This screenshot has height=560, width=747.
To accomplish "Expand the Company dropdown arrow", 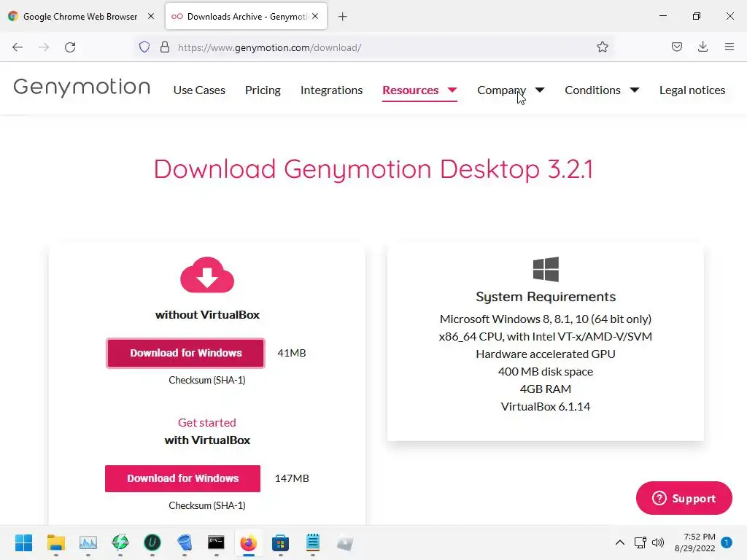I will click(540, 90).
